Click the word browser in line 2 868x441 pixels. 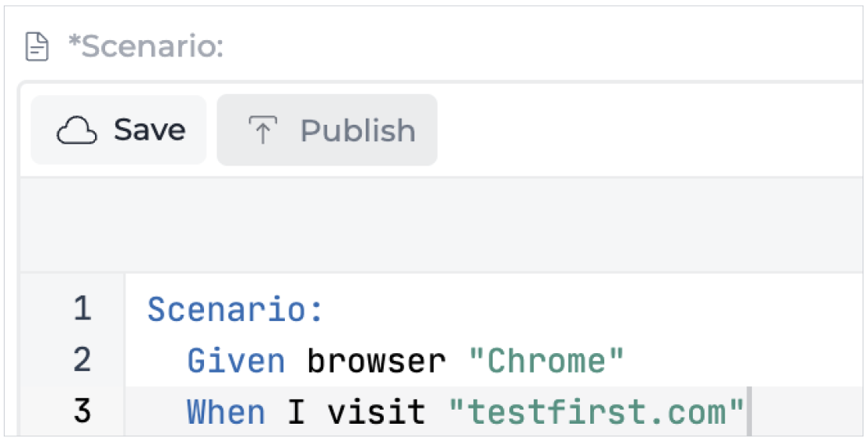coord(377,361)
